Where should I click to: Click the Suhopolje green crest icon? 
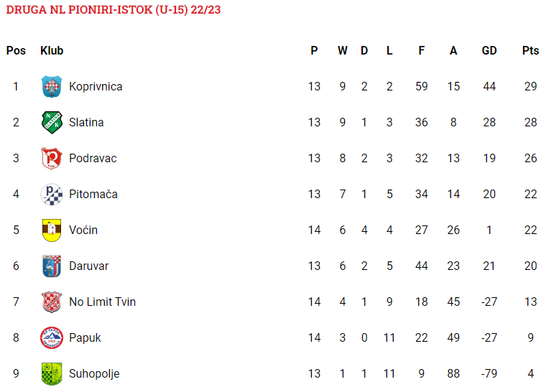pyautogui.click(x=52, y=374)
